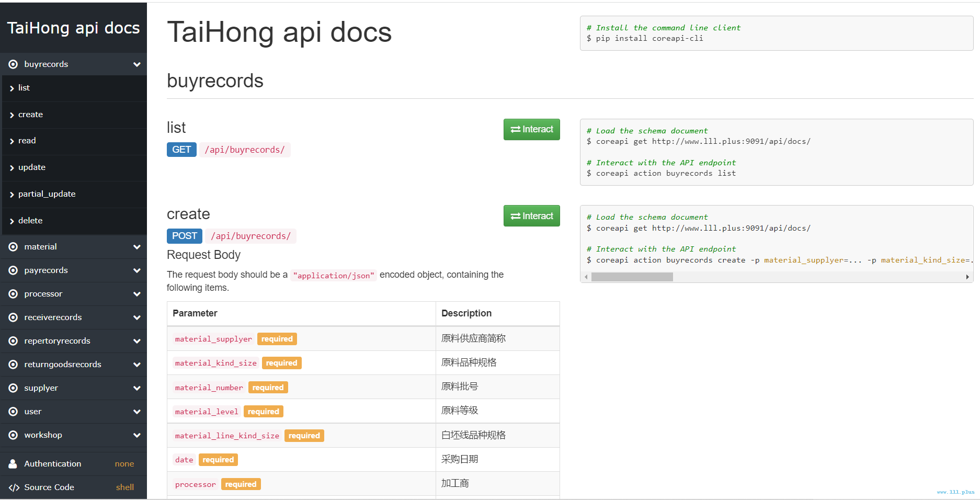Click the GET method badge
This screenshot has height=500, width=980.
coord(181,150)
